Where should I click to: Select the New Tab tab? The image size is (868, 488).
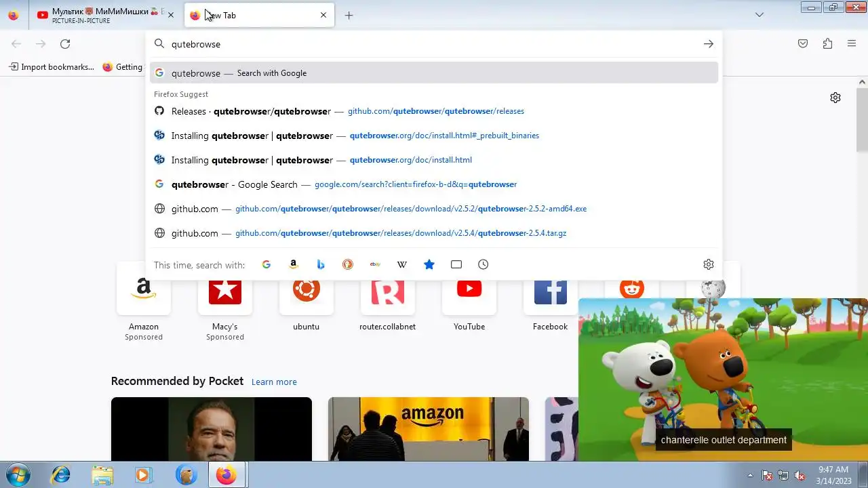coord(260,15)
